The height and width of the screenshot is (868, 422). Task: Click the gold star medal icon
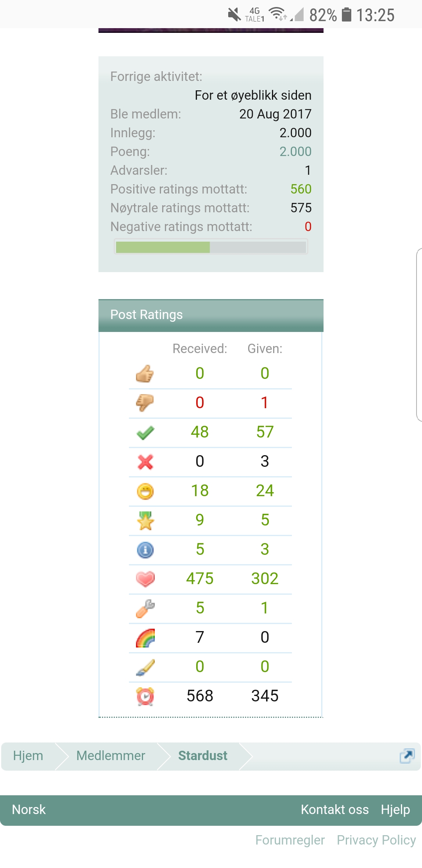point(145,520)
